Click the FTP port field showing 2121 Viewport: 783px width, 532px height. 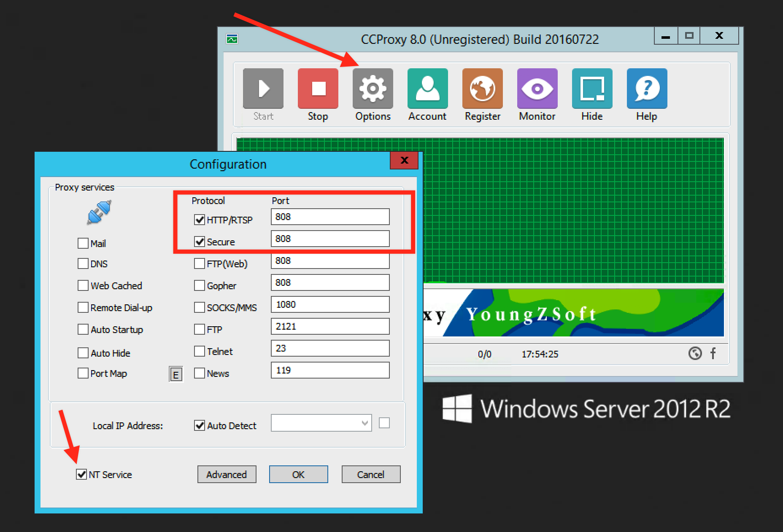tap(330, 326)
